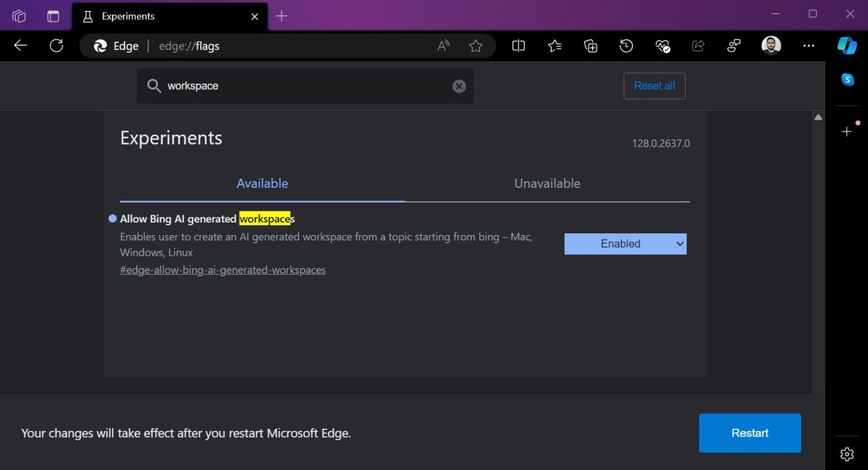
Task: Open the Edge profile avatar
Action: 771,46
